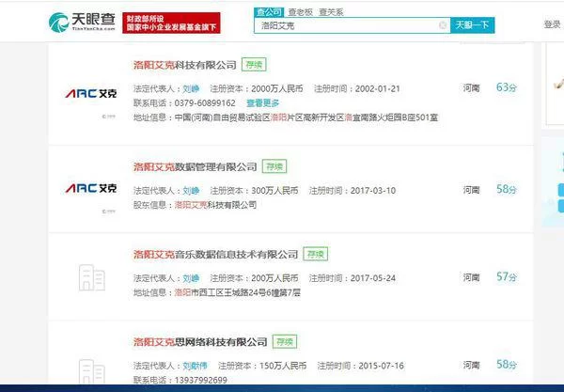
Task: Click legal representative 刘献伟 in last result
Action: [196, 364]
